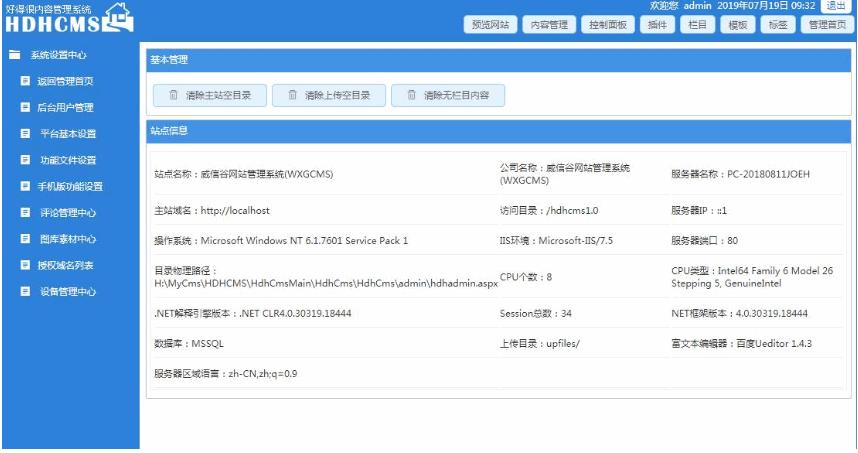Open 功能文件设置 in the sidebar

pos(68,160)
